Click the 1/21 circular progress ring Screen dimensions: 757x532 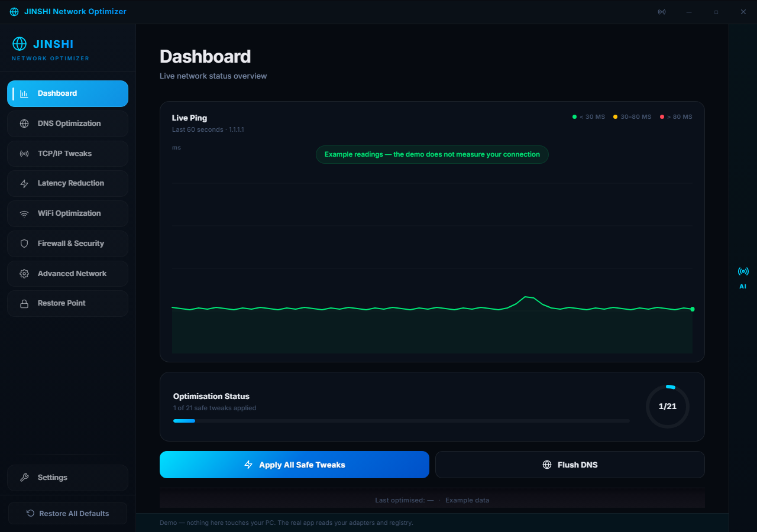[668, 407]
